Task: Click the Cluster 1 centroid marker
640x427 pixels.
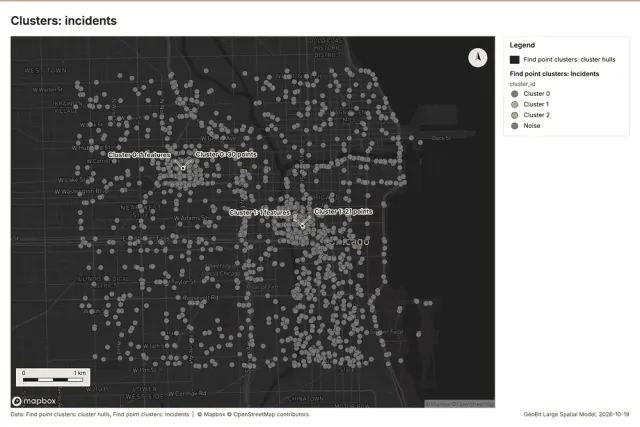Action: click(302, 226)
